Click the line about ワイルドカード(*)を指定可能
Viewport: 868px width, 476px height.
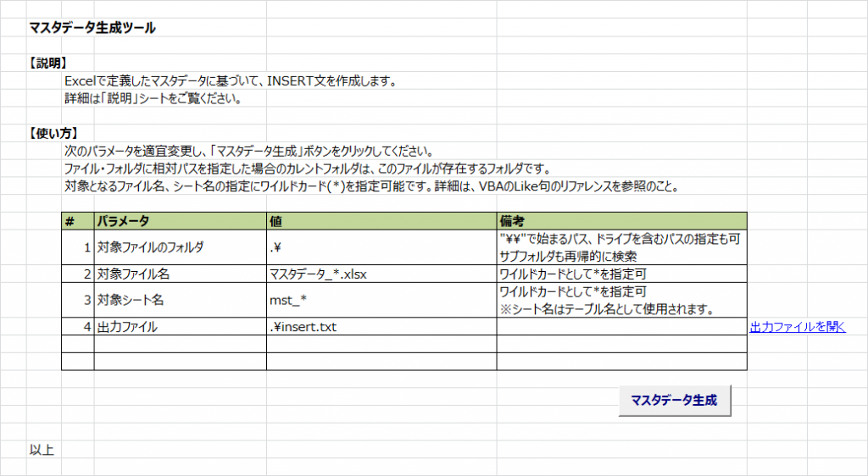(372, 186)
